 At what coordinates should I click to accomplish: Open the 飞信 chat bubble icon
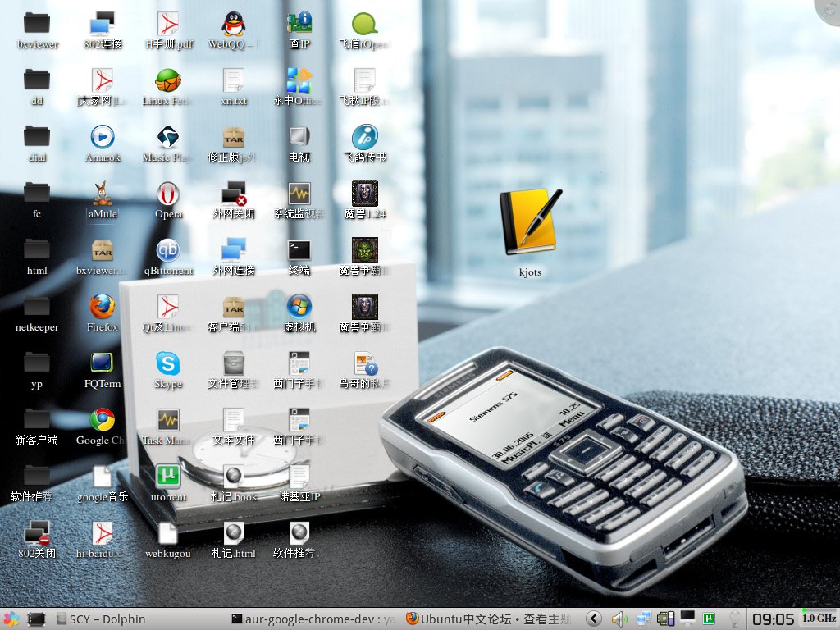point(365,24)
